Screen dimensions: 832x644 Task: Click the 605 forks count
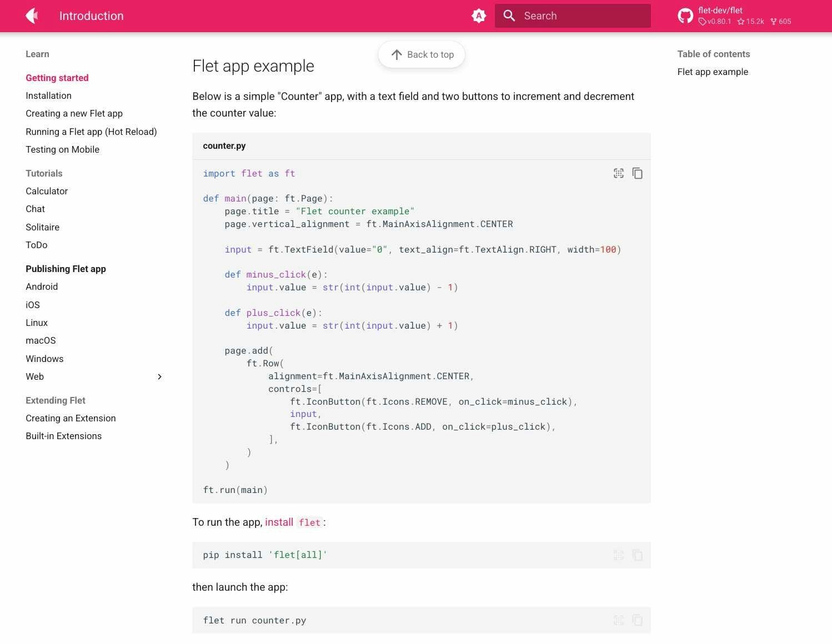pyautogui.click(x=781, y=22)
